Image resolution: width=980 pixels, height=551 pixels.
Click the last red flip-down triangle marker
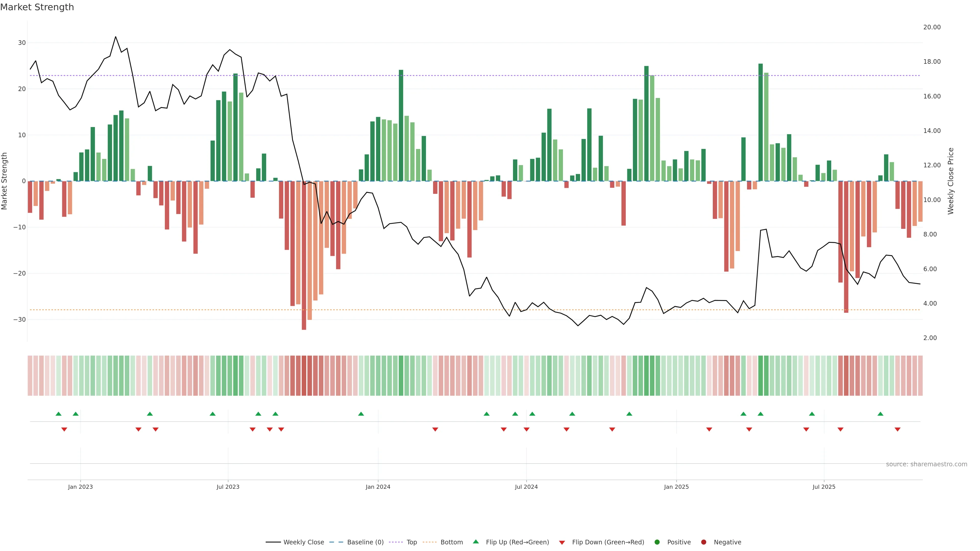click(898, 429)
